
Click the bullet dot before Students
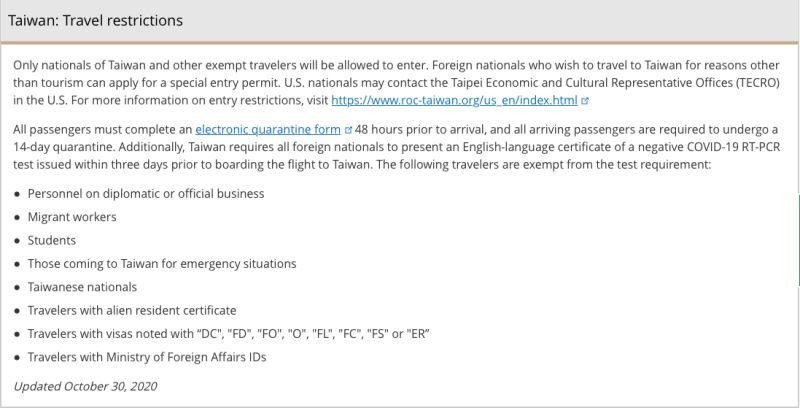pyautogui.click(x=18, y=241)
